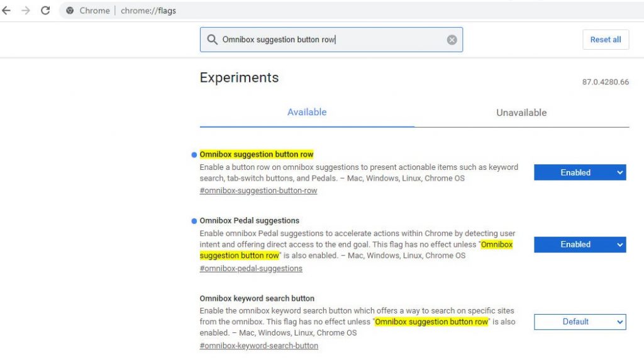644x360 pixels.
Task: Click the browser forward arrow
Action: point(26,10)
